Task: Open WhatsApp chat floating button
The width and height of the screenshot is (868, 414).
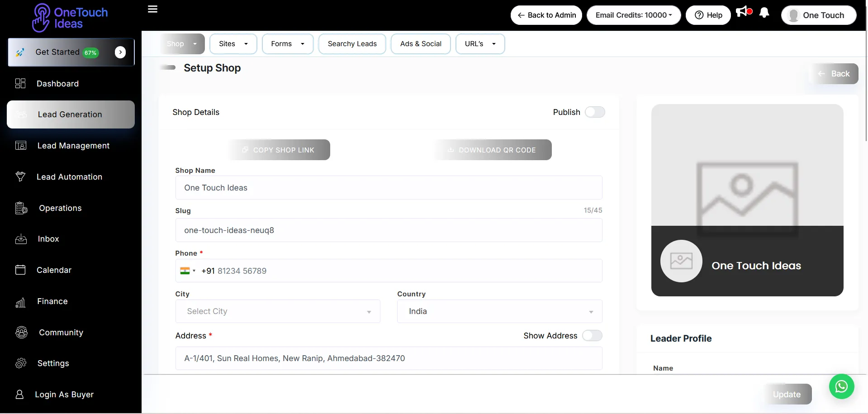Action: pos(841,386)
